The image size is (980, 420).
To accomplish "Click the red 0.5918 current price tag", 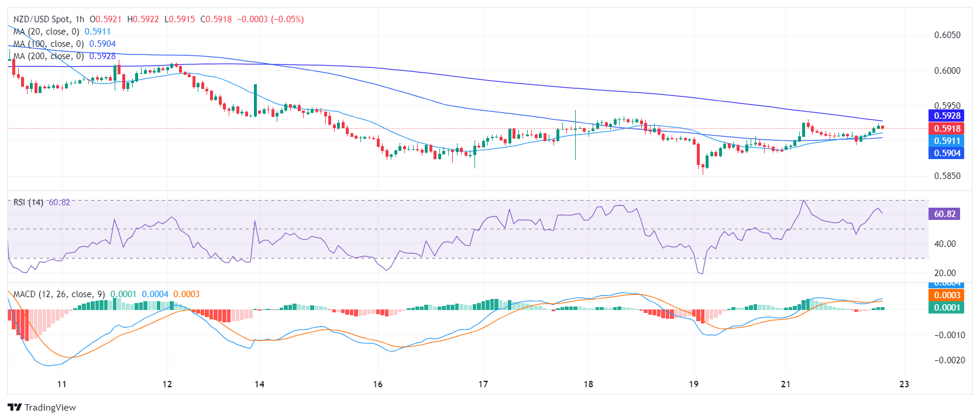I will 946,129.
